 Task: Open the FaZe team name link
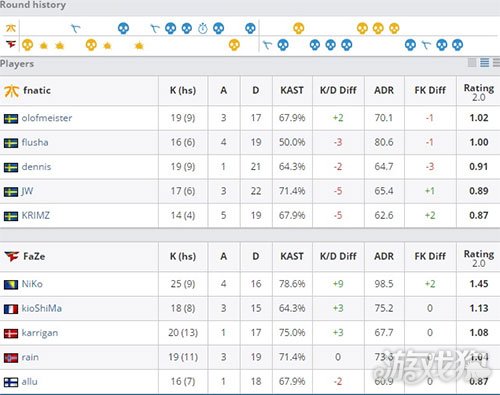34,256
